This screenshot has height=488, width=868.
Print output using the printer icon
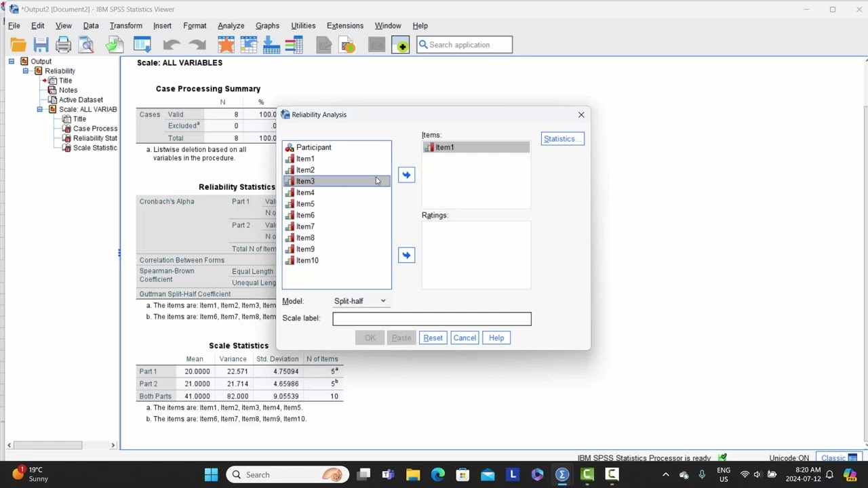point(63,45)
